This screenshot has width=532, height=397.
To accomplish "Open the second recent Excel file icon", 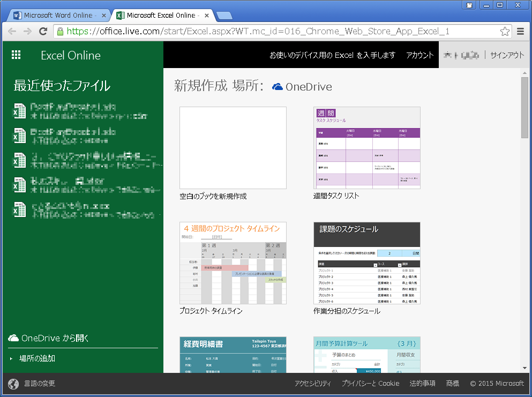I will click(19, 136).
